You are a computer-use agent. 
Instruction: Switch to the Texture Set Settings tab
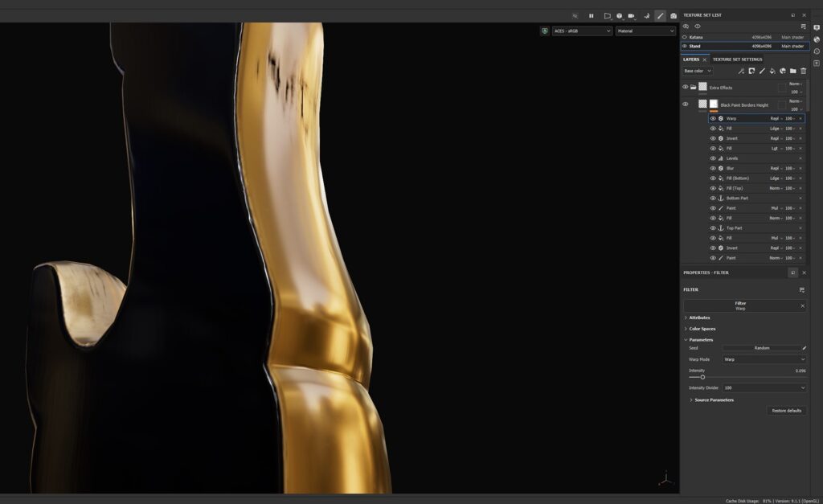click(737, 59)
